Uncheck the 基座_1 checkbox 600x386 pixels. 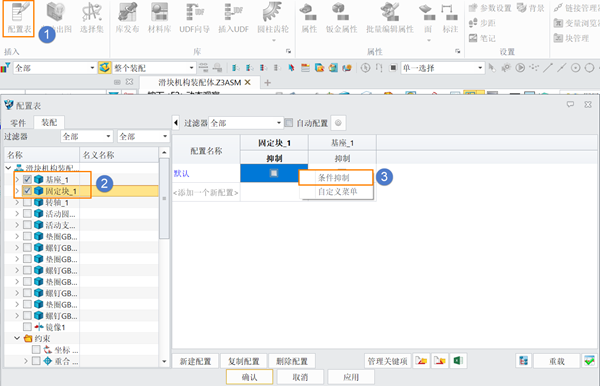[27, 179]
